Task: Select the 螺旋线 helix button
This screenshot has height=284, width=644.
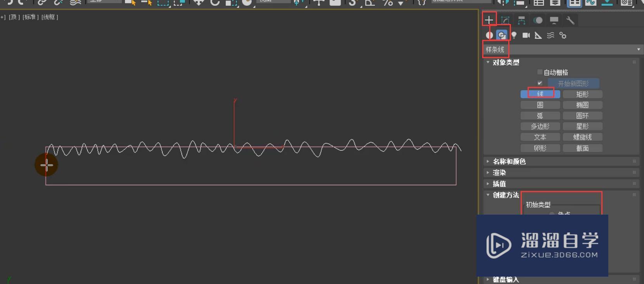Action: point(582,137)
